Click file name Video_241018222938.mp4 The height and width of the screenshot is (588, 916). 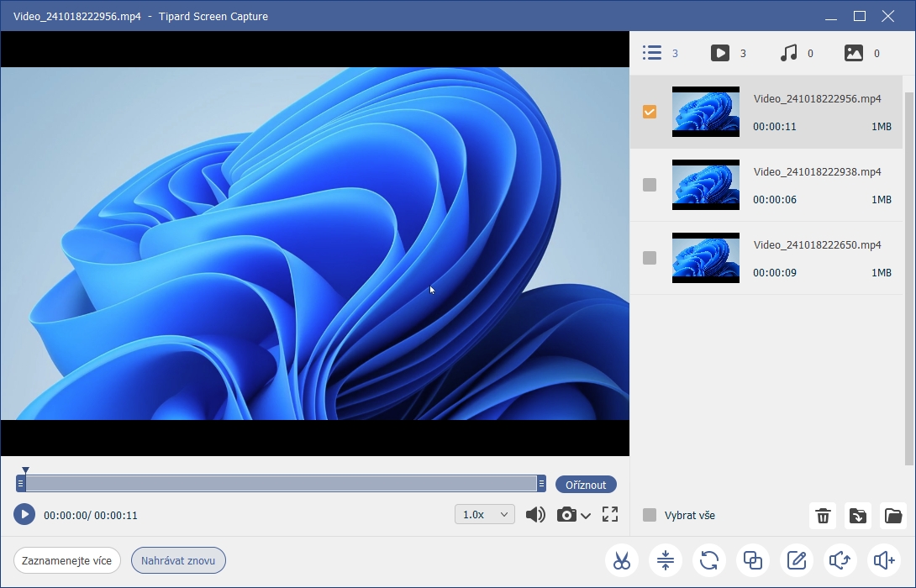click(x=818, y=171)
